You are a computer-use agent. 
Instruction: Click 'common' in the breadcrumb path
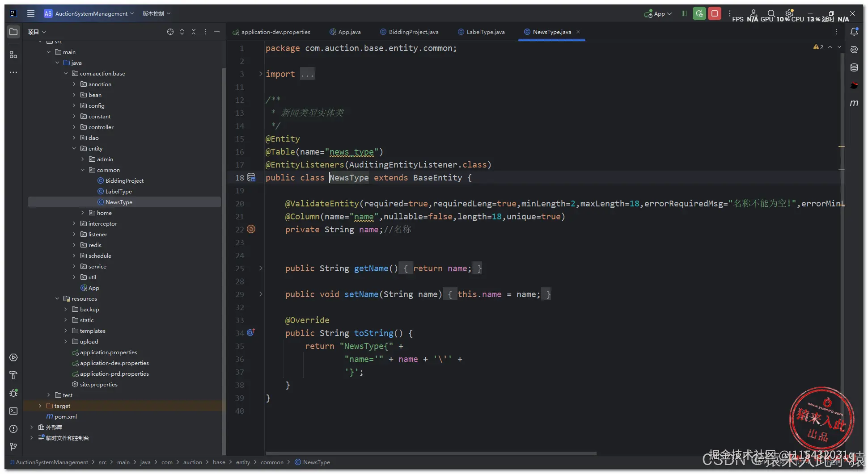coord(272,462)
